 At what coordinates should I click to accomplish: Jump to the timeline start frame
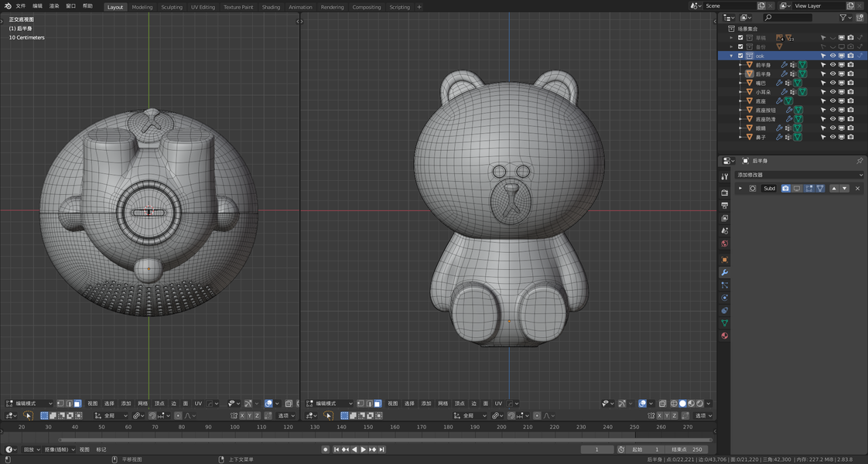336,449
